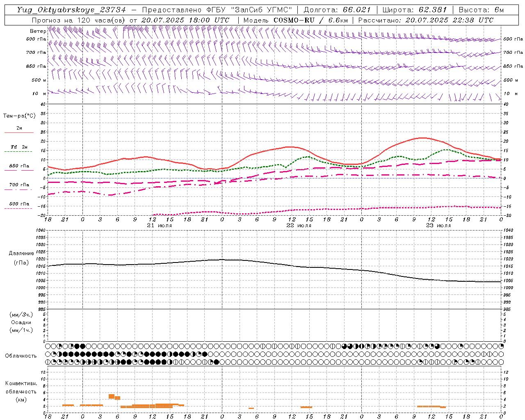Click the pressure curve maximum at midnight 22 июля
This screenshot has height=420, width=525.
(222, 259)
